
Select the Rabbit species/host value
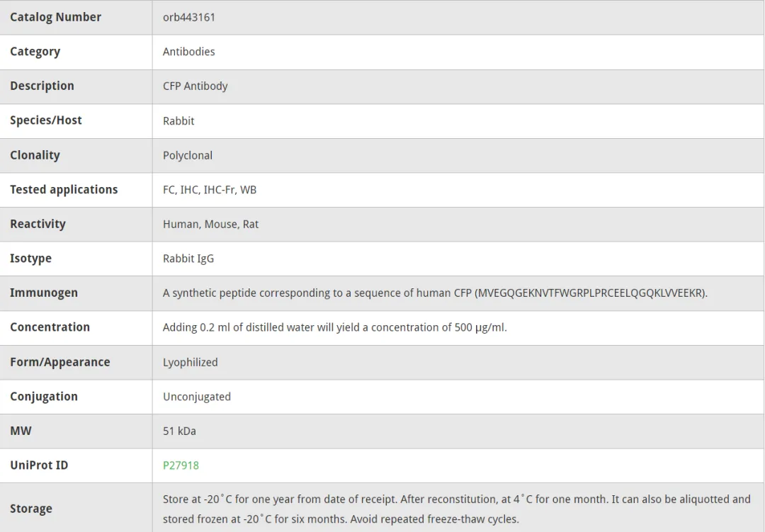point(178,120)
